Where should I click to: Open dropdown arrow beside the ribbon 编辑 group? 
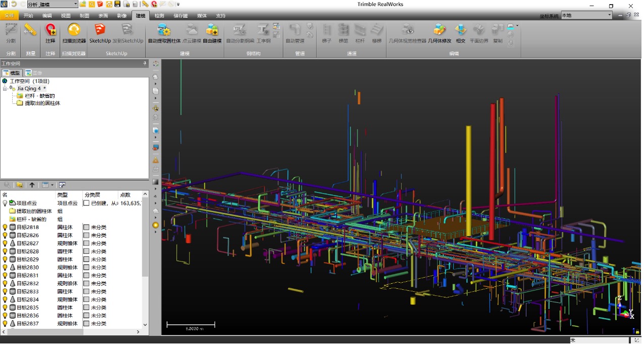(517, 26)
